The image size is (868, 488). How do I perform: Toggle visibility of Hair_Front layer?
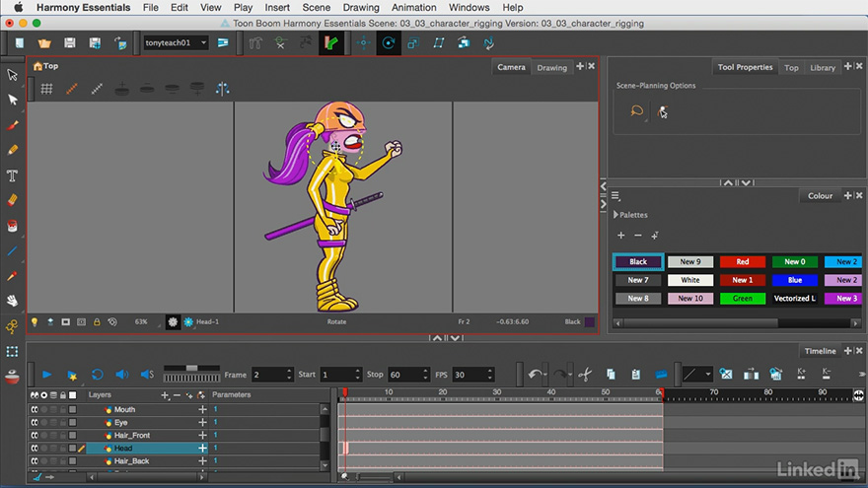pyautogui.click(x=35, y=436)
